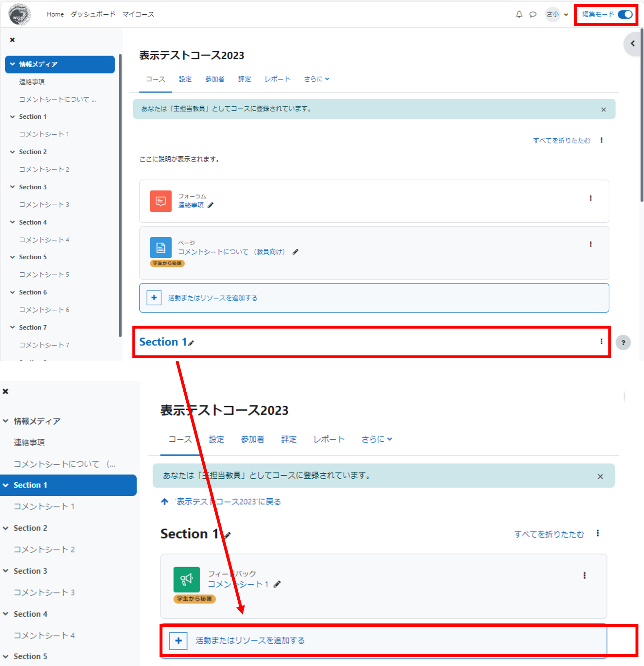Open course kebab beside すべてを折りたたむ, upper screenshot
The width and height of the screenshot is (644, 666).
pos(601,140)
